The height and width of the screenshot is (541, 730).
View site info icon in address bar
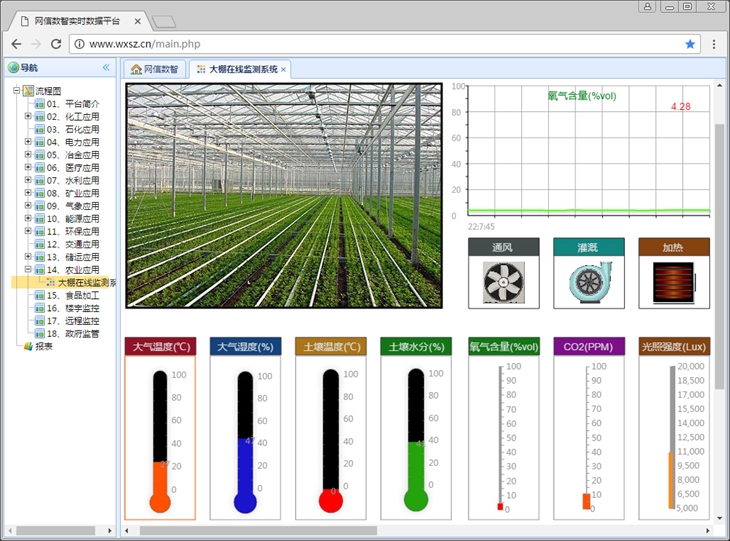80,44
